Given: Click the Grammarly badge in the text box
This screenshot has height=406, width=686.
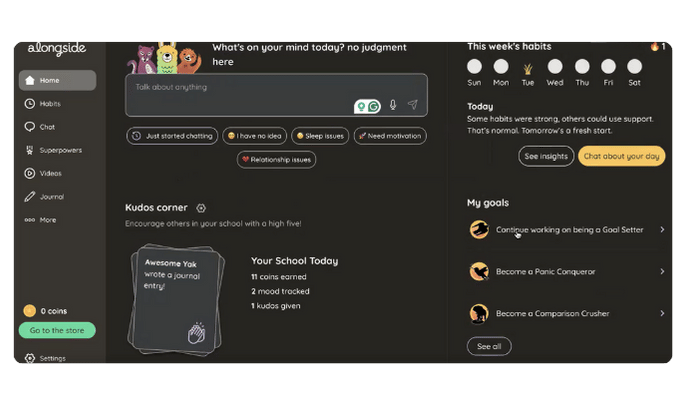Looking at the screenshot, I should click(367, 106).
